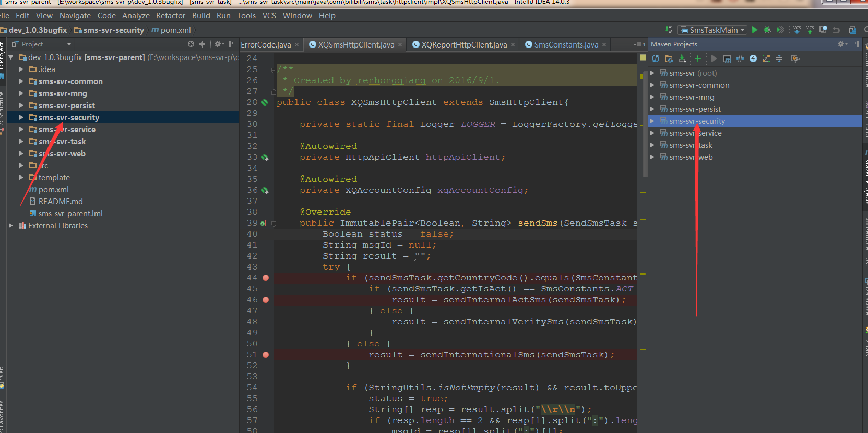This screenshot has height=433, width=868.
Task: Reimport all Maven projects
Action: point(656,58)
